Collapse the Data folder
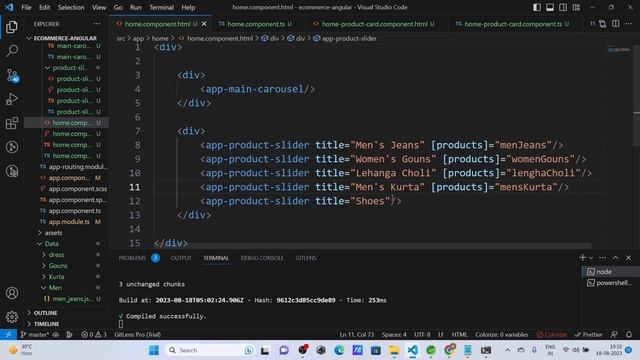 [51, 244]
